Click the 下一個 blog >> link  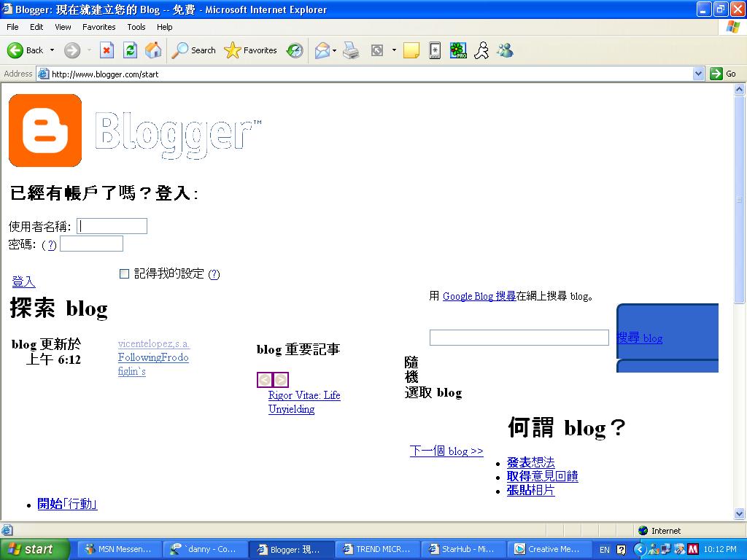pyautogui.click(x=447, y=451)
